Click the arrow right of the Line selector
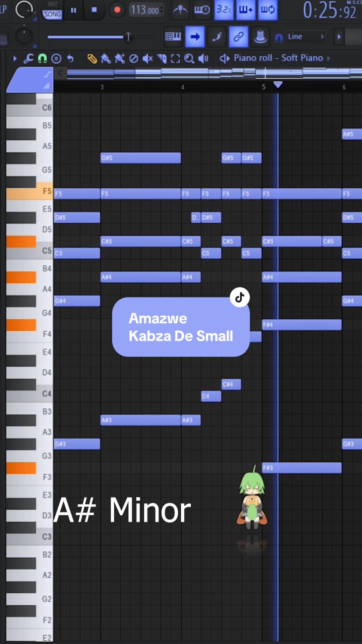Screen dimensions: 362x644 (339, 37)
